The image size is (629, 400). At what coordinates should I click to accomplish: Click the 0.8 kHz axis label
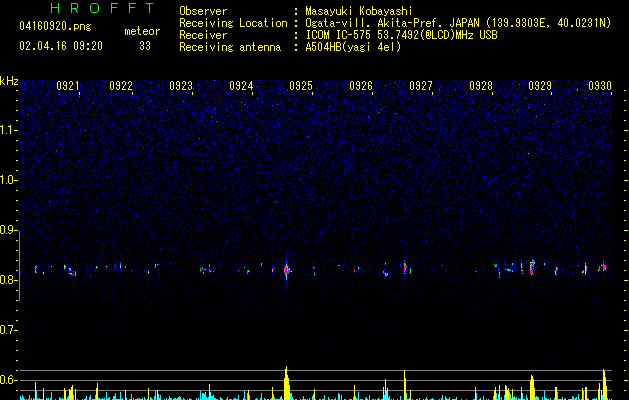(x=9, y=280)
